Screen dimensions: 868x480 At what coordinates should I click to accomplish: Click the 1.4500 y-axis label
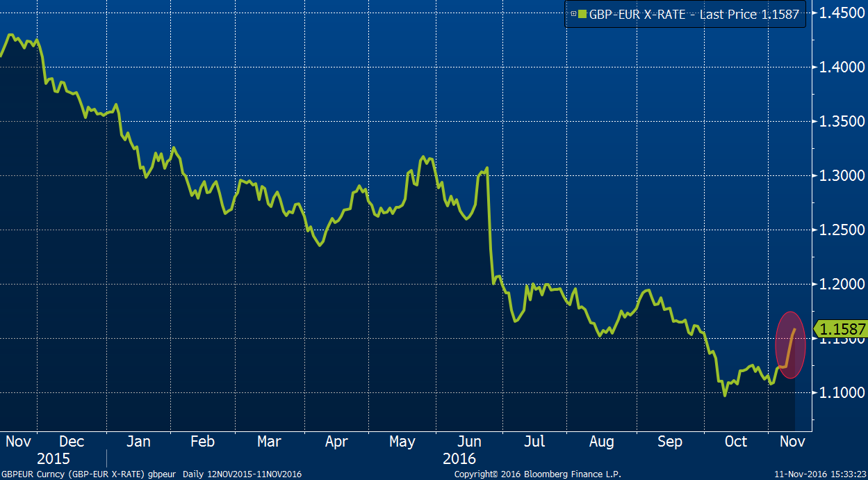pyautogui.click(x=838, y=13)
